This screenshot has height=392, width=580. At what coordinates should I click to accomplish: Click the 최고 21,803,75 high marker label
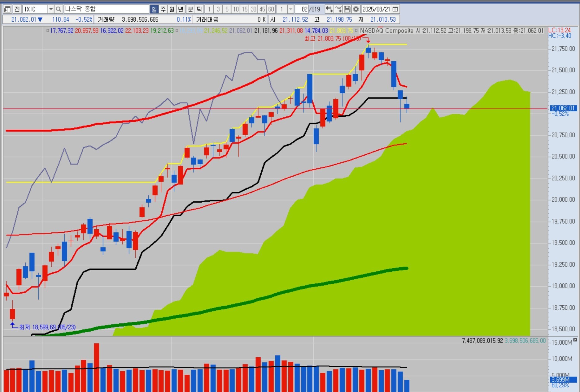click(333, 38)
